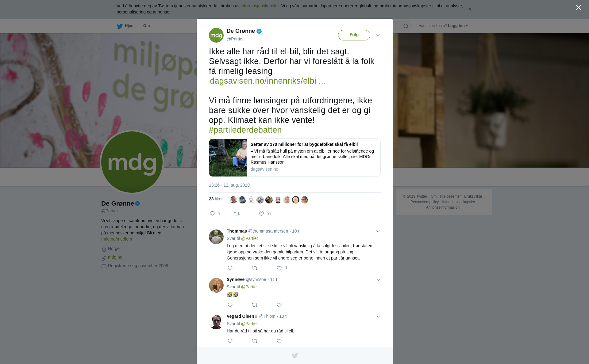Retweet Synnøve's emoji reply
This screenshot has width=589, height=364.
tap(255, 305)
